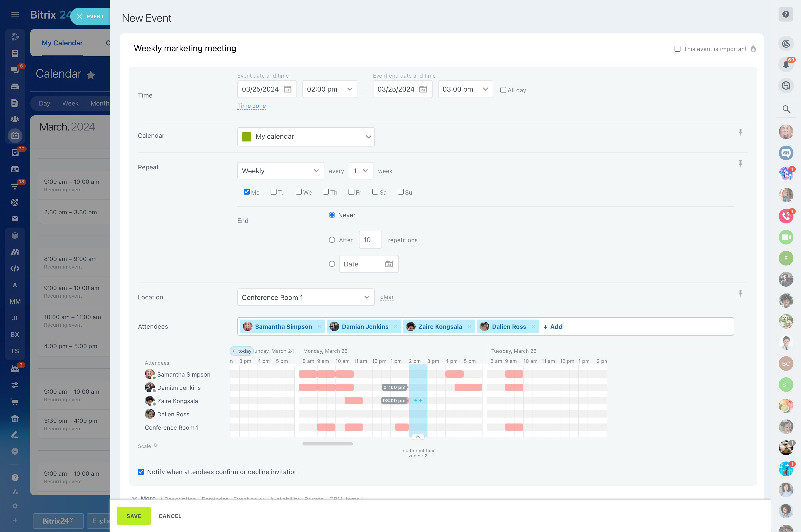Image resolution: width=801 pixels, height=532 pixels.
Task: Click the search magnifier in right panel
Action: click(x=786, y=109)
